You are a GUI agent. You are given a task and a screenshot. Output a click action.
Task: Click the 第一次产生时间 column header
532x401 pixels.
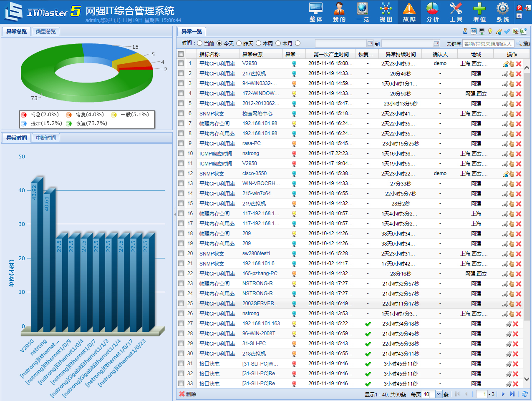pyautogui.click(x=331, y=54)
